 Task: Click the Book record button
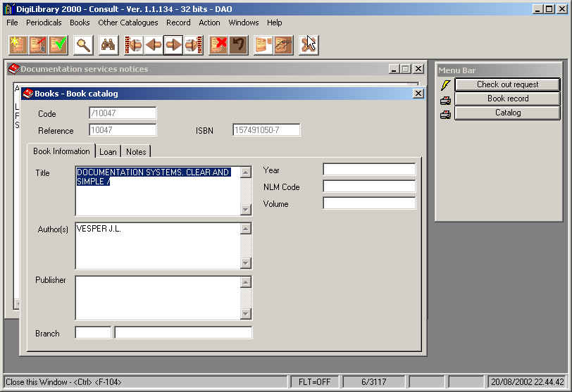click(507, 99)
